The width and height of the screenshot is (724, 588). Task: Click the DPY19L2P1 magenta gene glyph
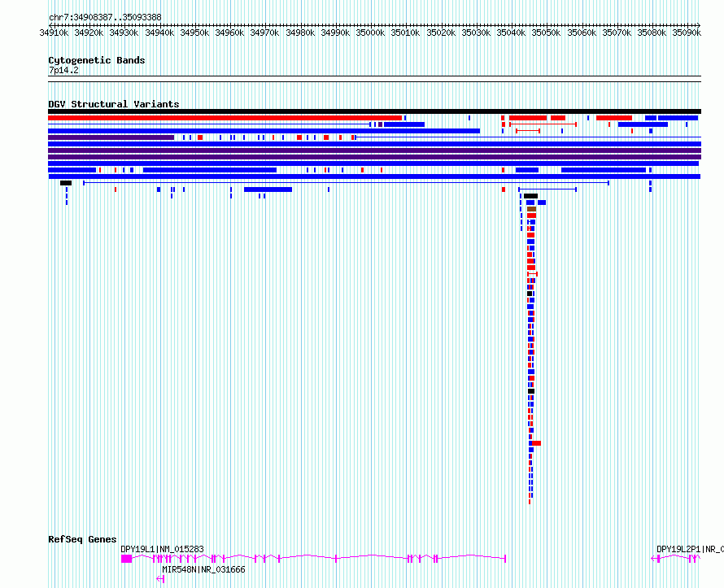[x=675, y=559]
